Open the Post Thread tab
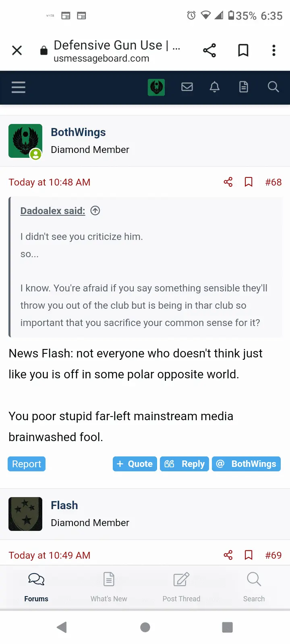 [x=181, y=587]
